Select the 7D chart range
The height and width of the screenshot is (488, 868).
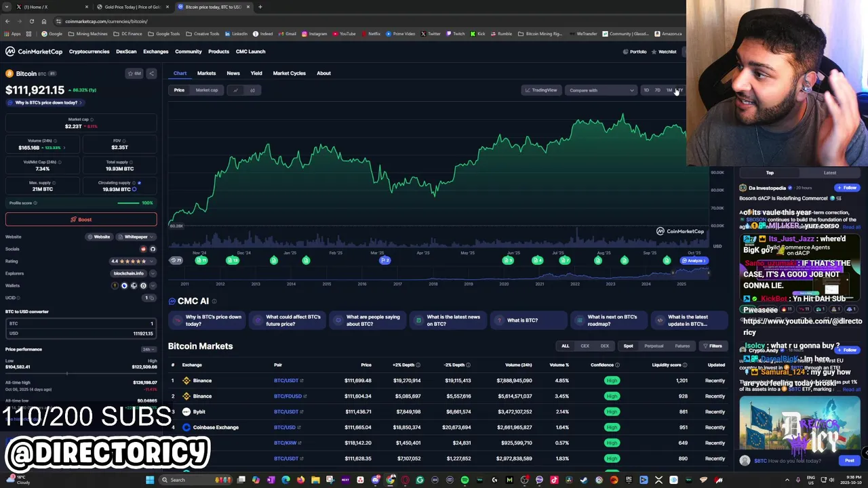coord(657,90)
